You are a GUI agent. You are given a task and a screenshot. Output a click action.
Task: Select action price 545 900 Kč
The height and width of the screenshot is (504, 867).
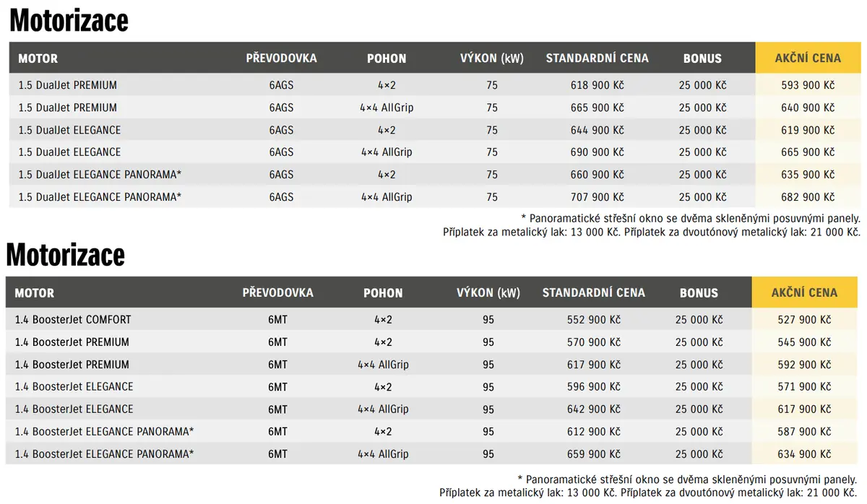point(804,342)
